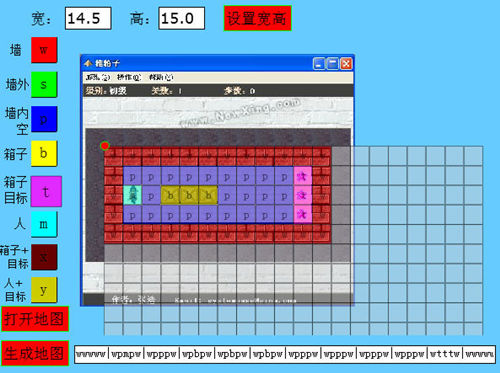
Task: Choose the cyan player tile 'm'
Action: coord(44,224)
